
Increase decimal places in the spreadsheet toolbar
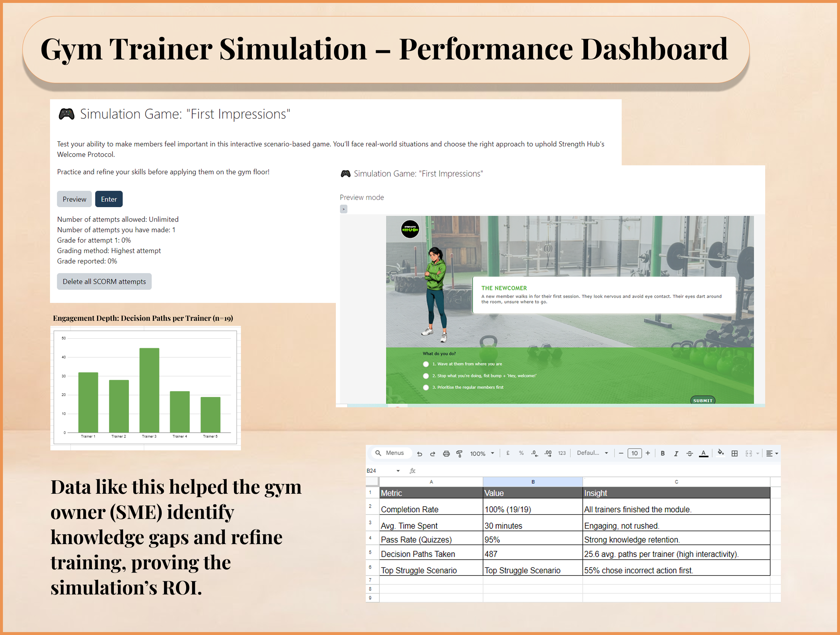tap(548, 453)
